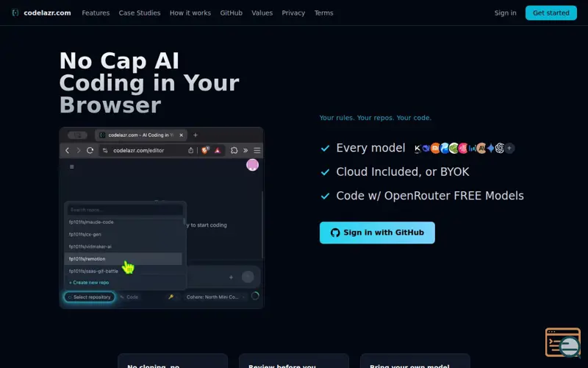This screenshot has width=588, height=368.
Task: Select fp101fs/vidmaker-ai repo in list
Action: point(123,247)
